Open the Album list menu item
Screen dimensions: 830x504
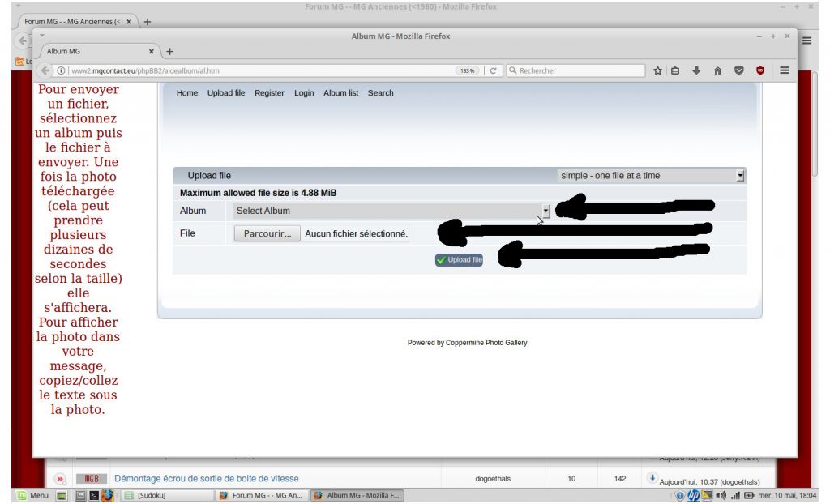(x=341, y=92)
